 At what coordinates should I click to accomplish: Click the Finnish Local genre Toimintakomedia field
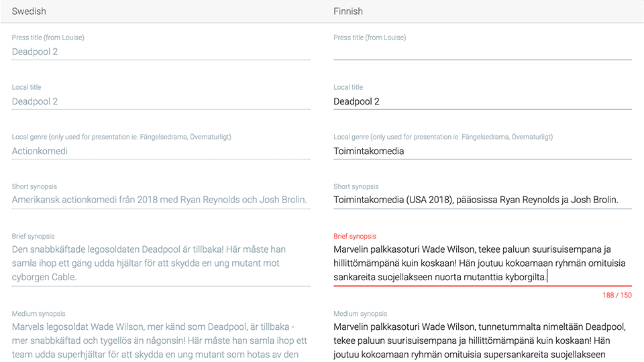[482, 151]
